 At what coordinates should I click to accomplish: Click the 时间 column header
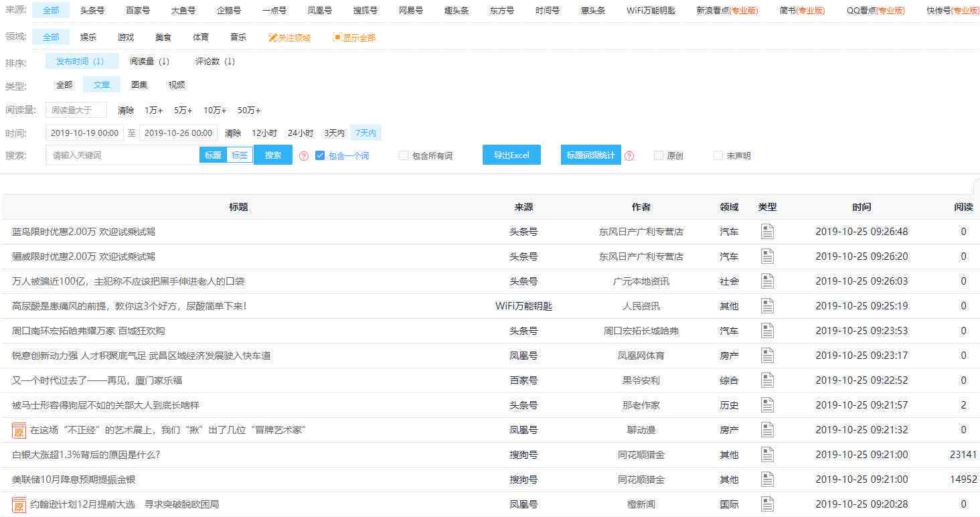pos(862,207)
